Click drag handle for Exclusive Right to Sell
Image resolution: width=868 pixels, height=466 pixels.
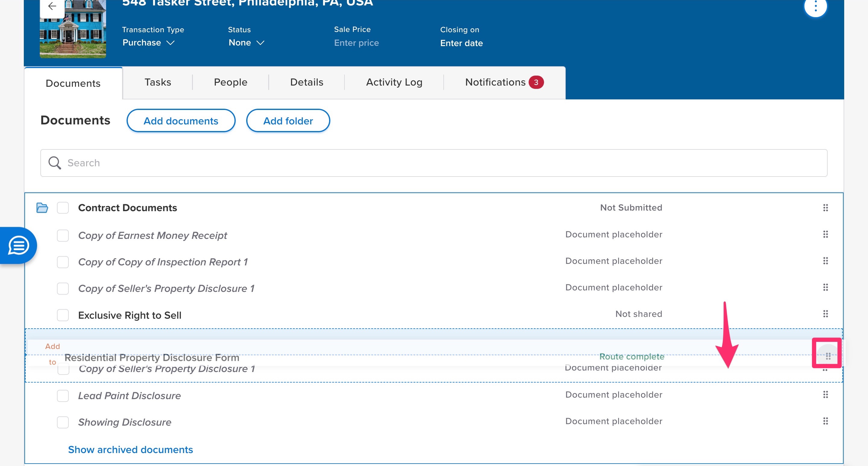pyautogui.click(x=825, y=314)
